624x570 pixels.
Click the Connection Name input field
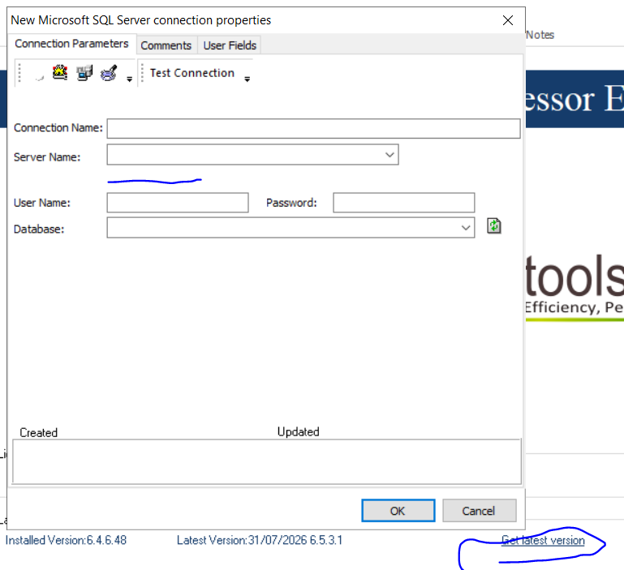(x=314, y=129)
